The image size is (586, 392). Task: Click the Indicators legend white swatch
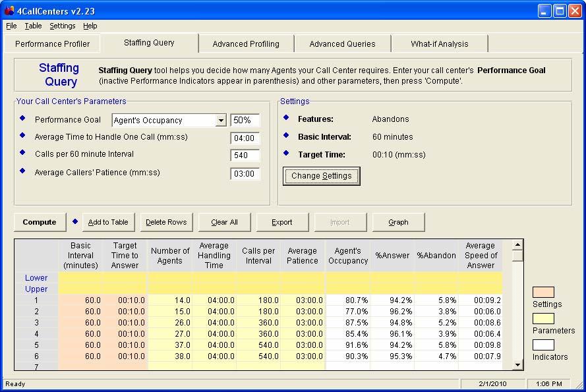543,345
